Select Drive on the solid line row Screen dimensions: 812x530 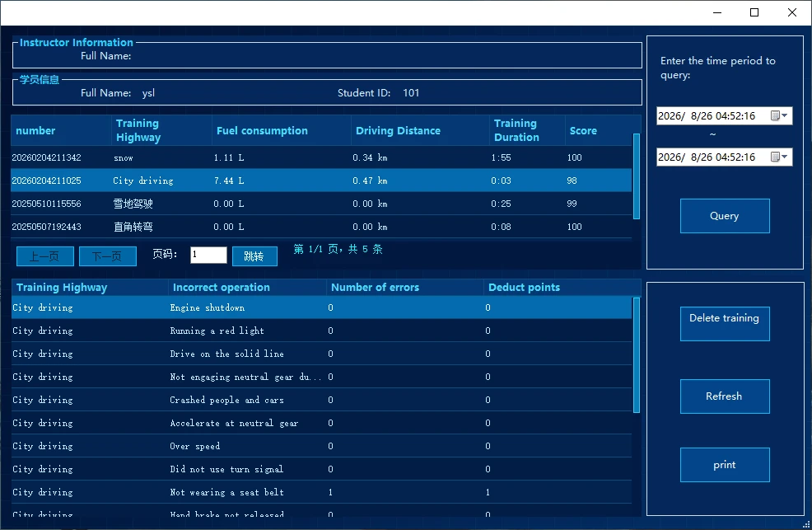[321, 354]
